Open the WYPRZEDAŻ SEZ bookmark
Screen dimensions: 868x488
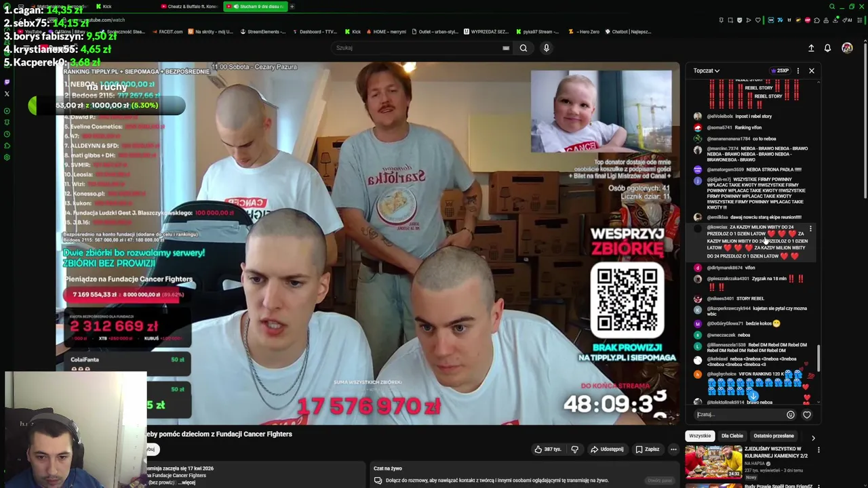click(x=486, y=32)
